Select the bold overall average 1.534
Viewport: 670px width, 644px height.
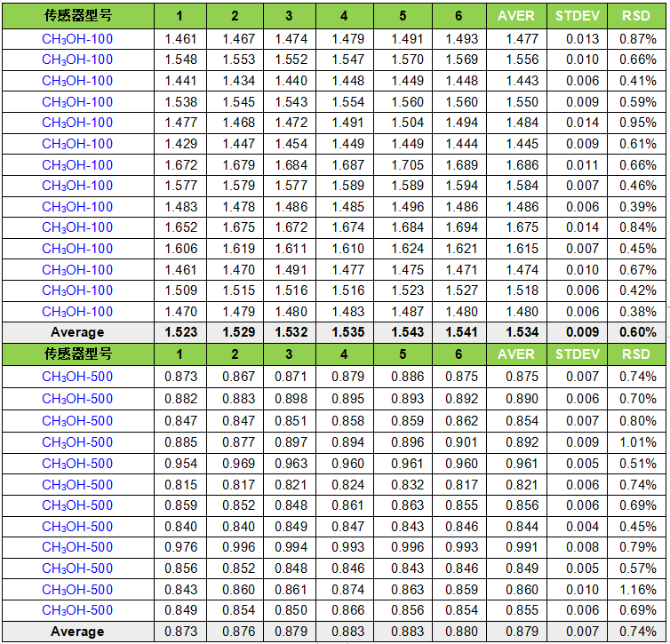pyautogui.click(x=515, y=332)
